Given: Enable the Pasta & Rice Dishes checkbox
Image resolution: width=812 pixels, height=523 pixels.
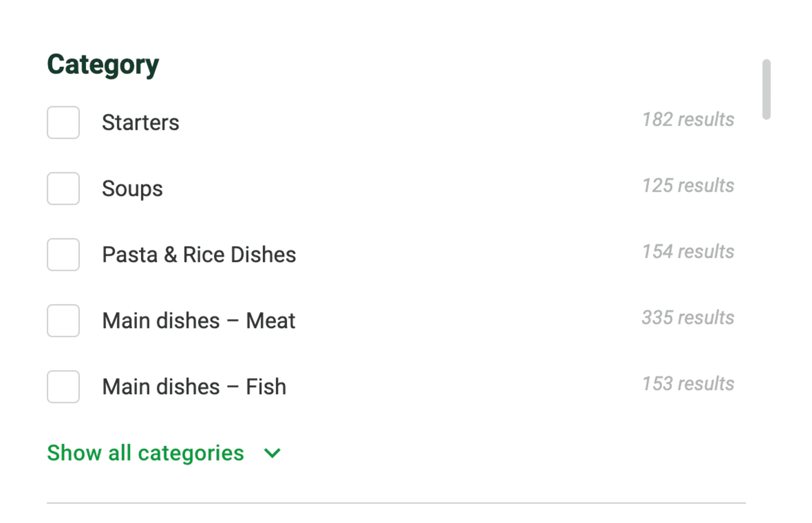Looking at the screenshot, I should [x=63, y=255].
